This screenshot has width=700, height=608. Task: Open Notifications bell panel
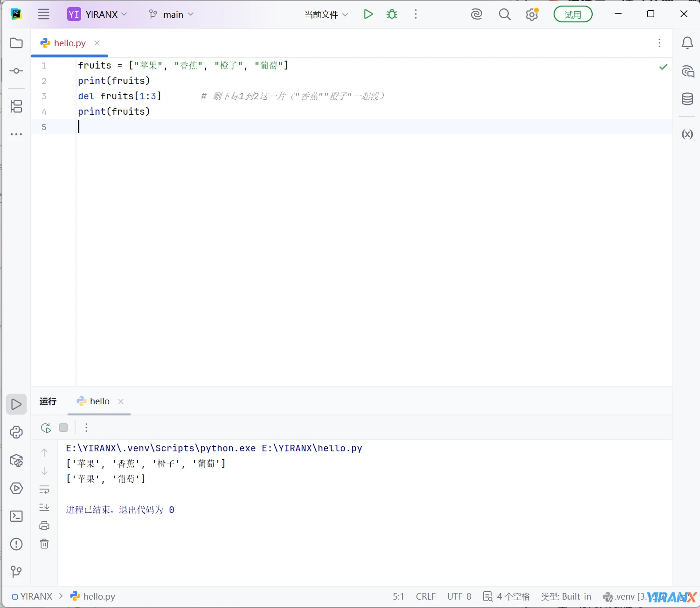click(687, 43)
